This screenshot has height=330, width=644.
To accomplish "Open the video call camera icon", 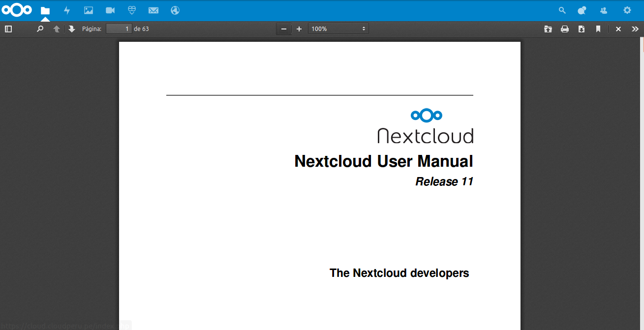I will point(110,10).
